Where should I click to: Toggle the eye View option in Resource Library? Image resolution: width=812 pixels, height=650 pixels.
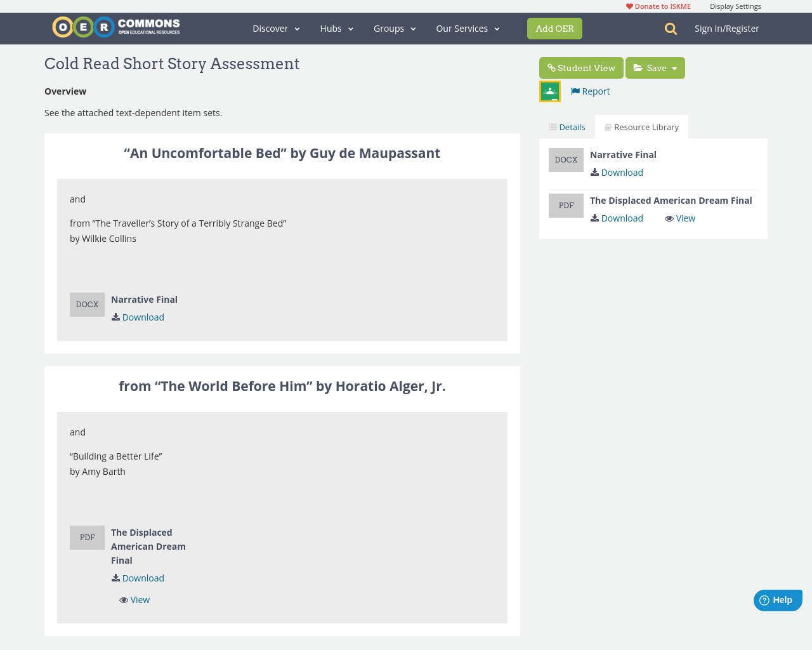point(679,217)
